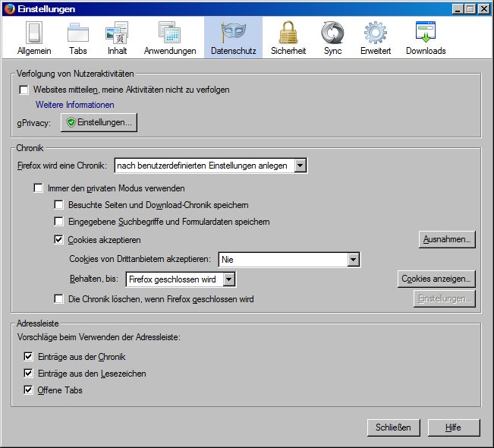Uncheck 'Einträge aus der Chronik'
494x448 pixels.
(x=28, y=357)
